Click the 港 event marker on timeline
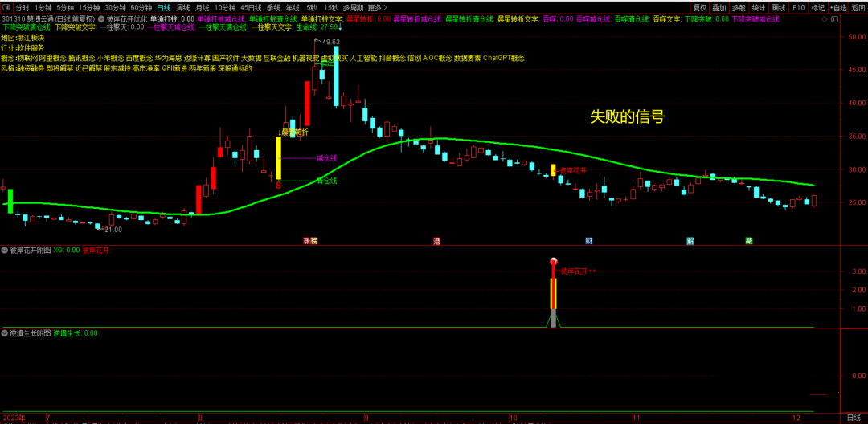Image resolution: width=868 pixels, height=424 pixels. (x=436, y=241)
